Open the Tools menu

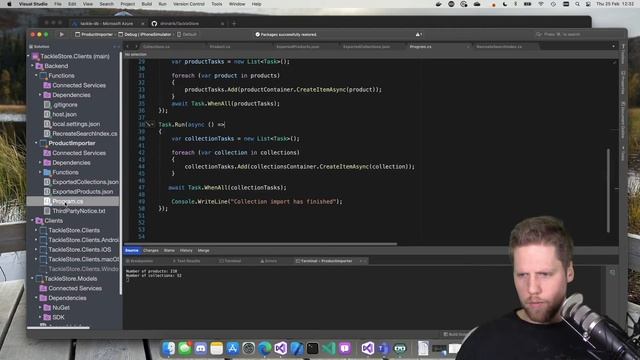click(x=217, y=4)
